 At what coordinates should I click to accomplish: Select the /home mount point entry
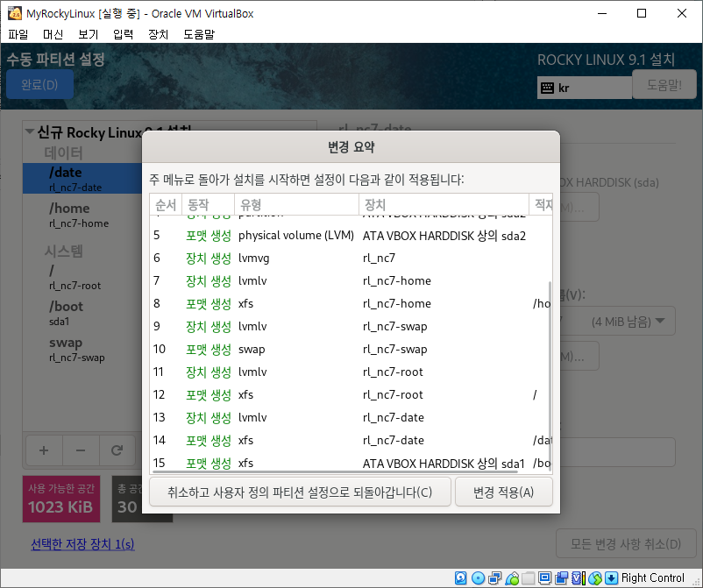click(x=82, y=215)
